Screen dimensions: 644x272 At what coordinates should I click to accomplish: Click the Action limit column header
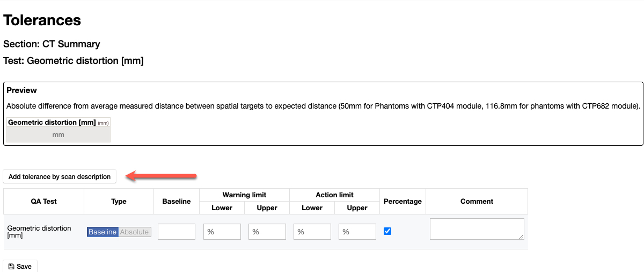coord(334,195)
